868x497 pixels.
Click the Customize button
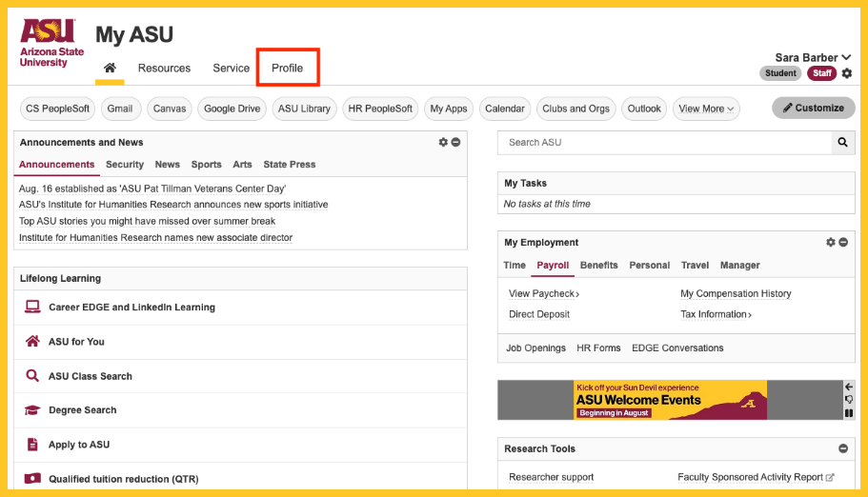tap(813, 108)
